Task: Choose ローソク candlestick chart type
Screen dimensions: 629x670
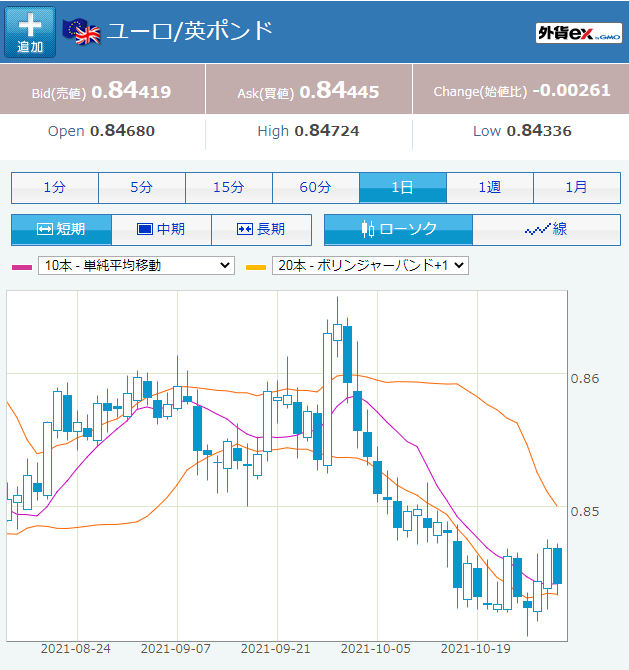Action: (398, 229)
